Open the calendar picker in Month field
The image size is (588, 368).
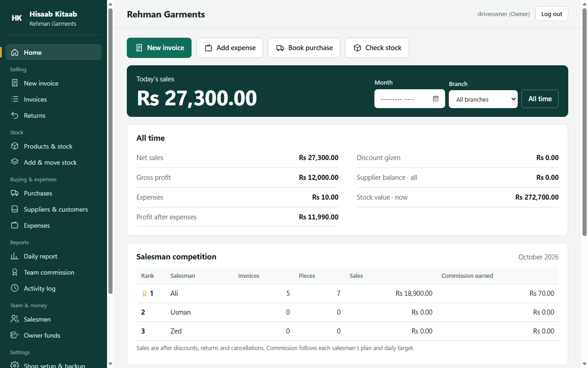click(436, 99)
